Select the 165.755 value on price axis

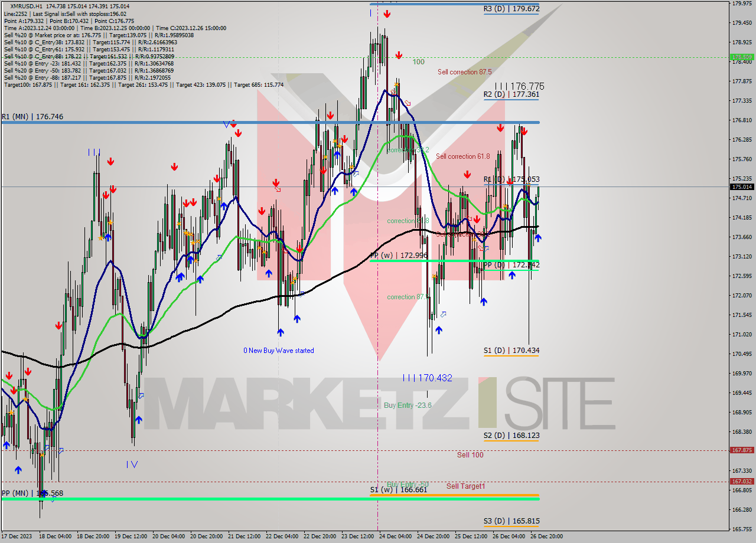click(x=742, y=529)
